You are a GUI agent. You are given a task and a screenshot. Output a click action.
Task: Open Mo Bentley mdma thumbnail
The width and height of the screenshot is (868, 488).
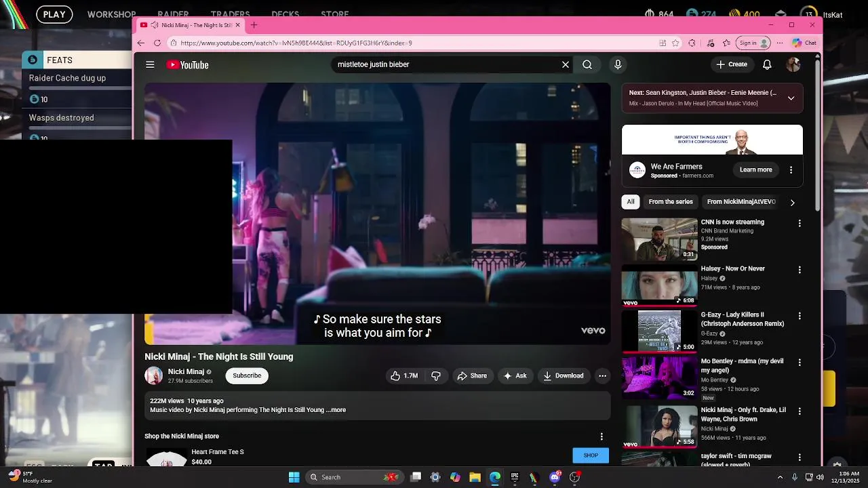coord(659,378)
